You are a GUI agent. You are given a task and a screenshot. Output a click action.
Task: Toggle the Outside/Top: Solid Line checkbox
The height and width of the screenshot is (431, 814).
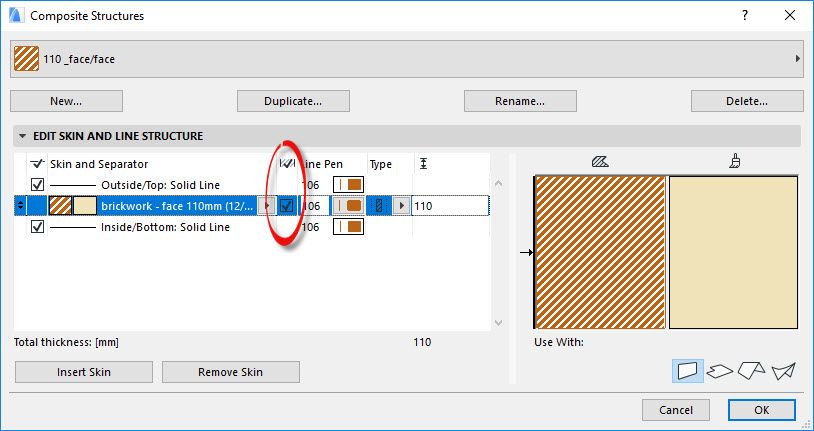tap(37, 185)
